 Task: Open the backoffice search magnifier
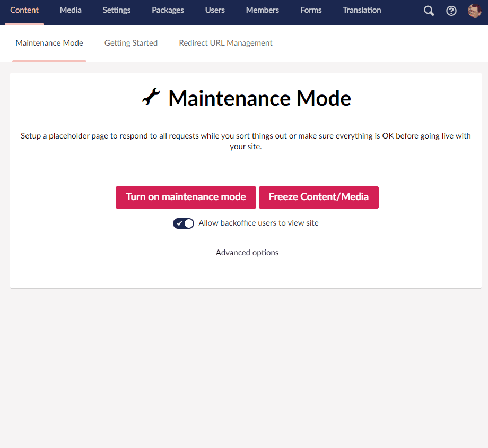(429, 10)
